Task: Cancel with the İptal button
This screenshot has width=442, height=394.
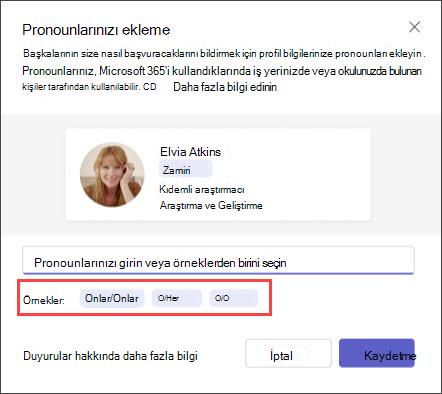Action: (x=288, y=353)
